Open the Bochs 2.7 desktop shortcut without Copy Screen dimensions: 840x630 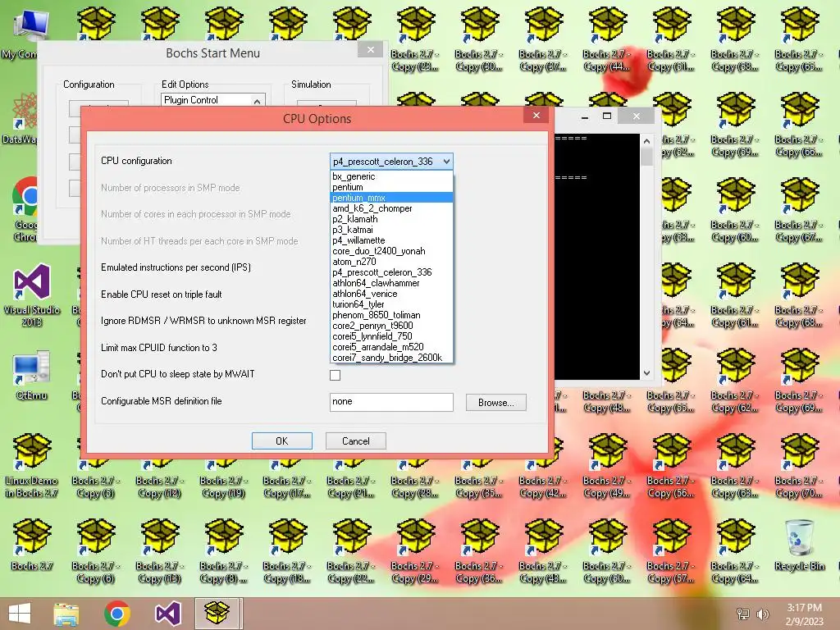click(x=32, y=545)
